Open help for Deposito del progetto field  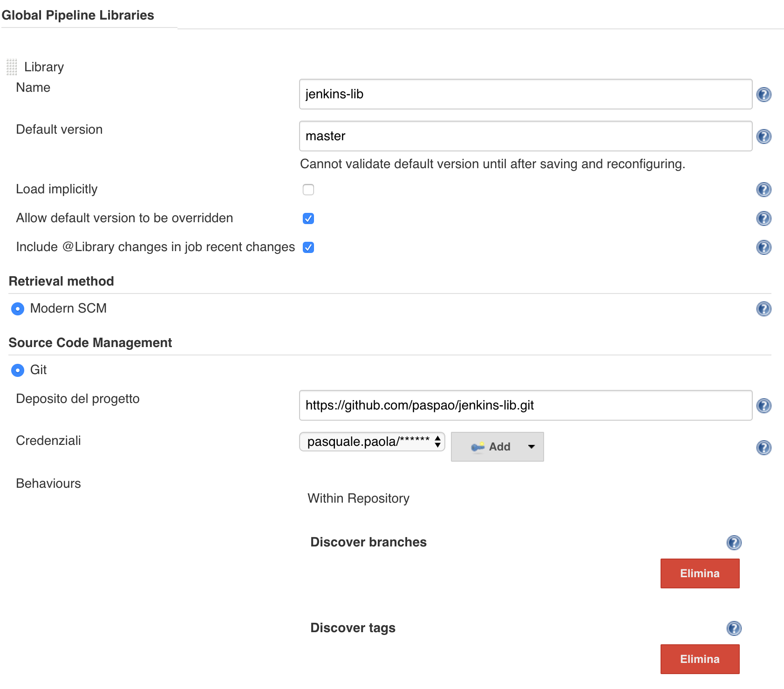coord(764,406)
